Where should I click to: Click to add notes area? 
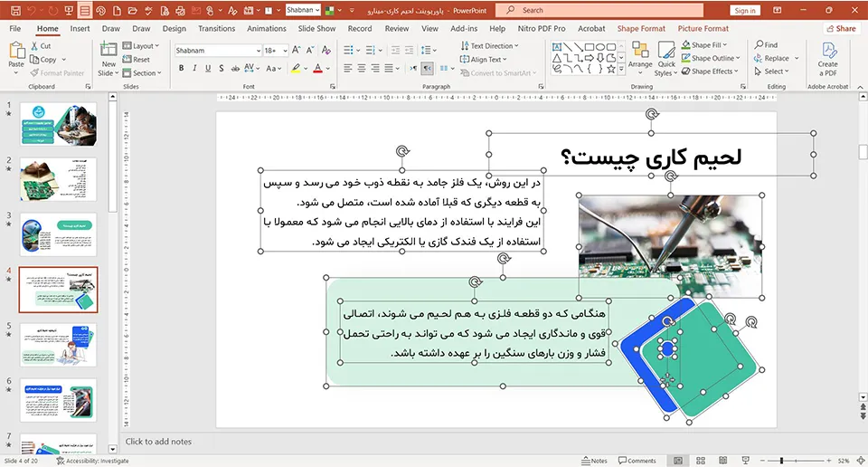click(x=158, y=442)
